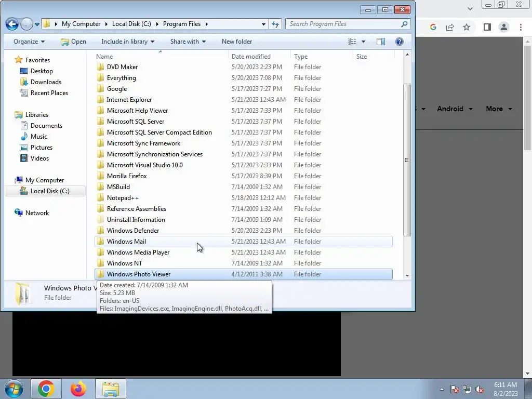Click the Open toolbar button
Screen dimensions: 532x399
(x=73, y=42)
